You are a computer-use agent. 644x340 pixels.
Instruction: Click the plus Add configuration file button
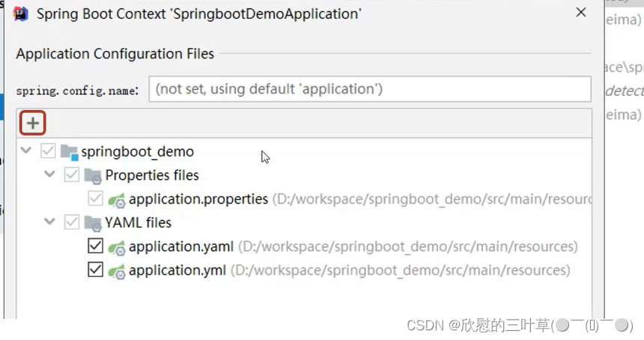point(32,123)
